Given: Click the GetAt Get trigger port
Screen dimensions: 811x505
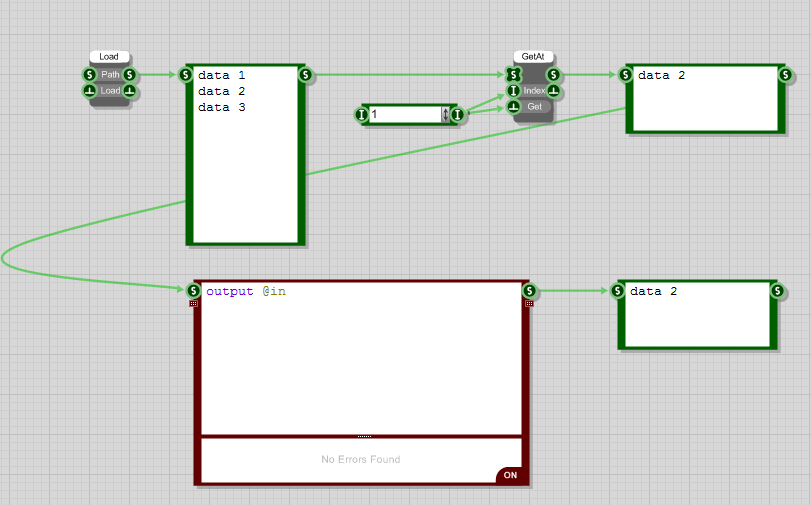Looking at the screenshot, I should tap(514, 107).
